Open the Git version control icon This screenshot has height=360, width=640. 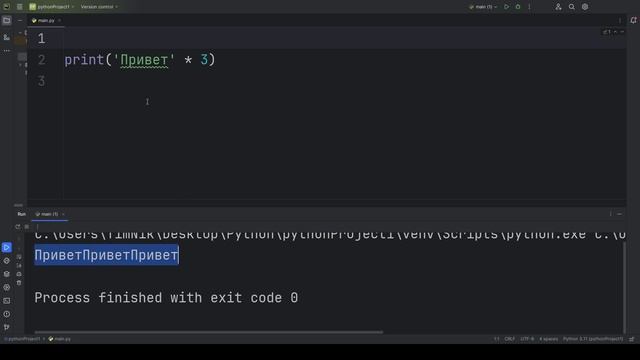(x=7, y=327)
